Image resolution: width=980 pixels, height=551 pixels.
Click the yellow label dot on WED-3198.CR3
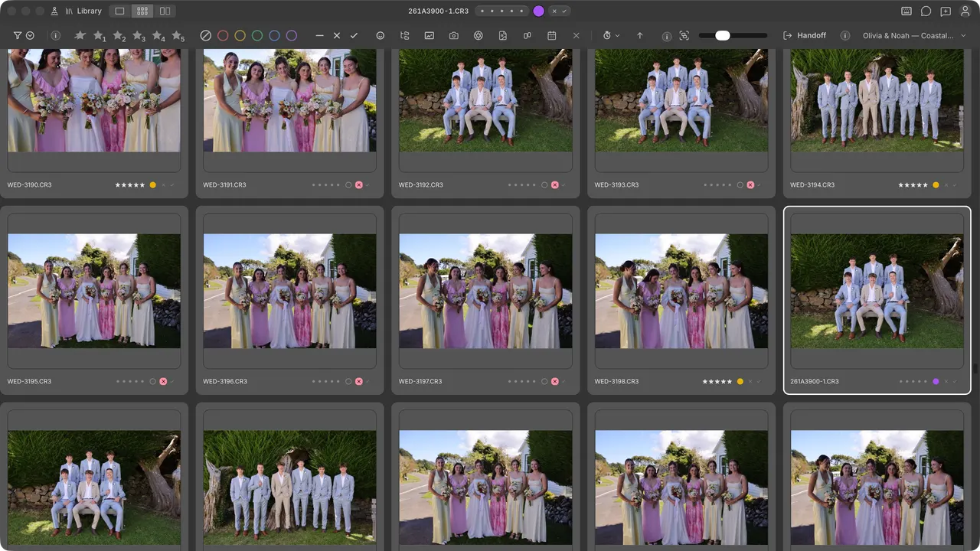[x=740, y=381]
